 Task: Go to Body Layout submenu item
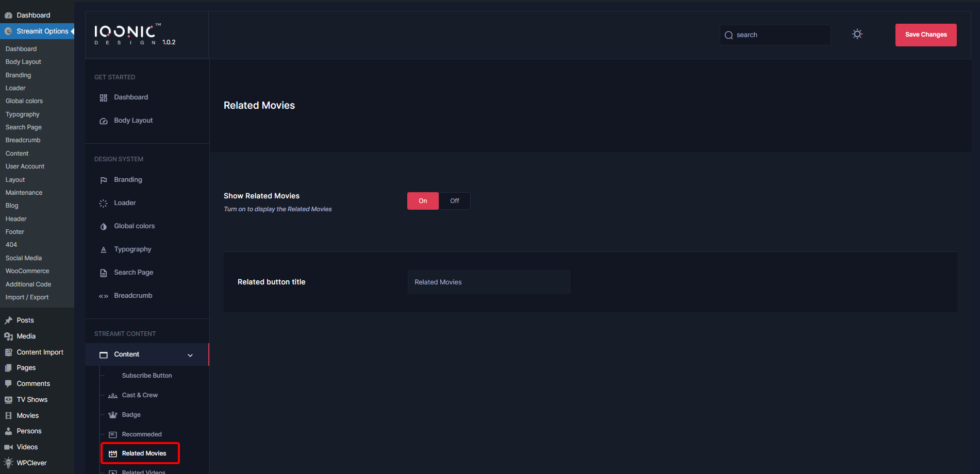[x=23, y=62]
